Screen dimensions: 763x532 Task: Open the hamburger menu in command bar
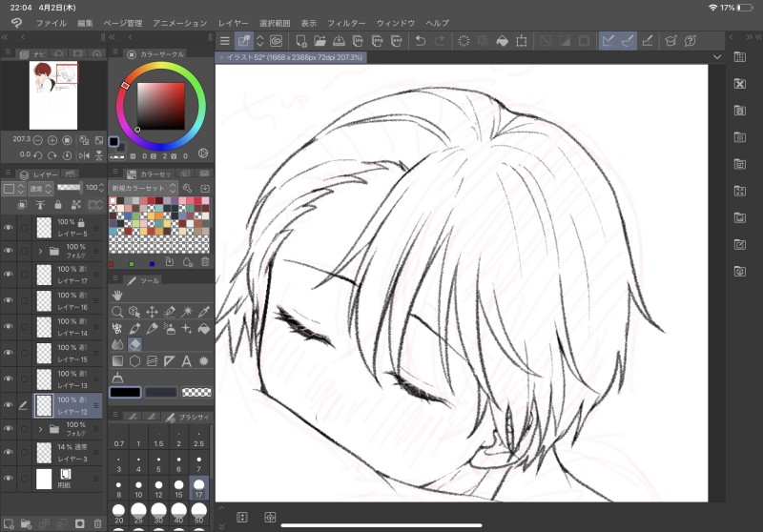[224, 41]
